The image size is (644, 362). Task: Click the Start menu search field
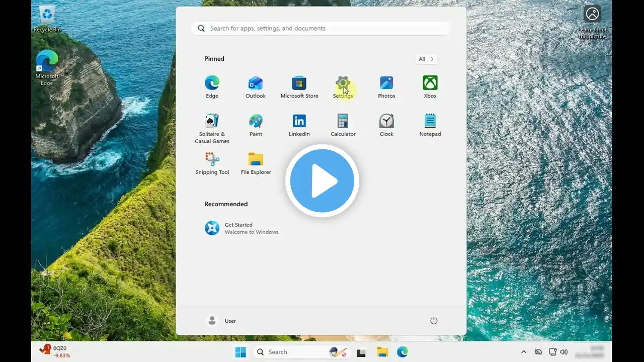click(321, 28)
